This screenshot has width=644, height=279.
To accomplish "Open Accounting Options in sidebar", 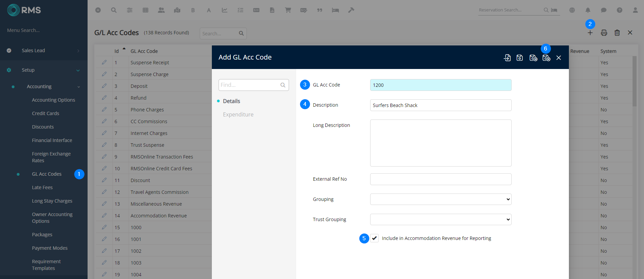I will coord(54,100).
